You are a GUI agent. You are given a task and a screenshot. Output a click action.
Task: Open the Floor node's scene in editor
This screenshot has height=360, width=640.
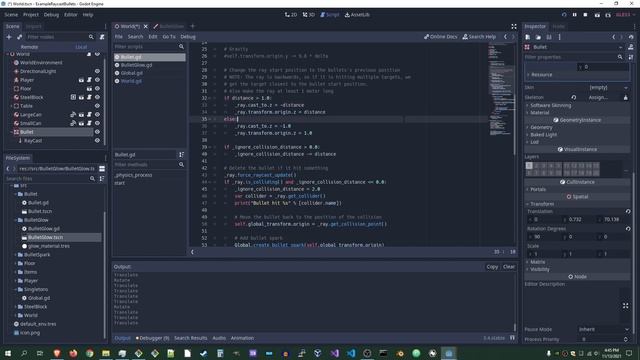pyautogui.click(x=89, y=89)
